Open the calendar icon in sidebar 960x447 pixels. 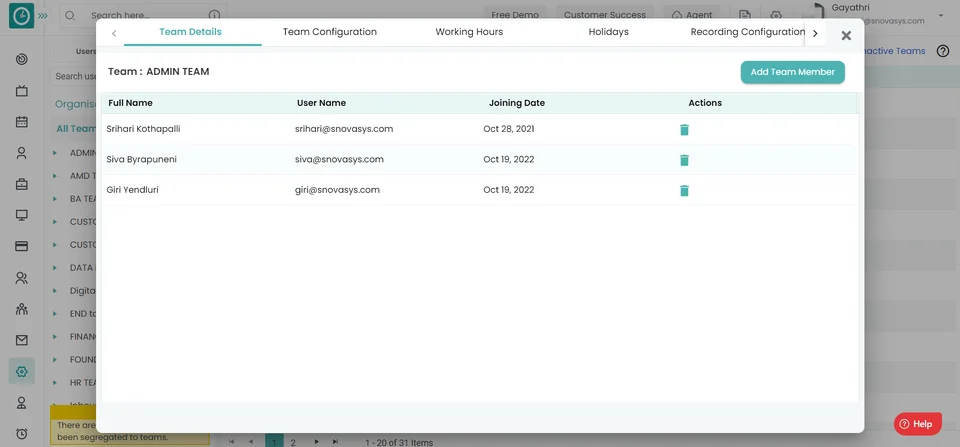21,122
